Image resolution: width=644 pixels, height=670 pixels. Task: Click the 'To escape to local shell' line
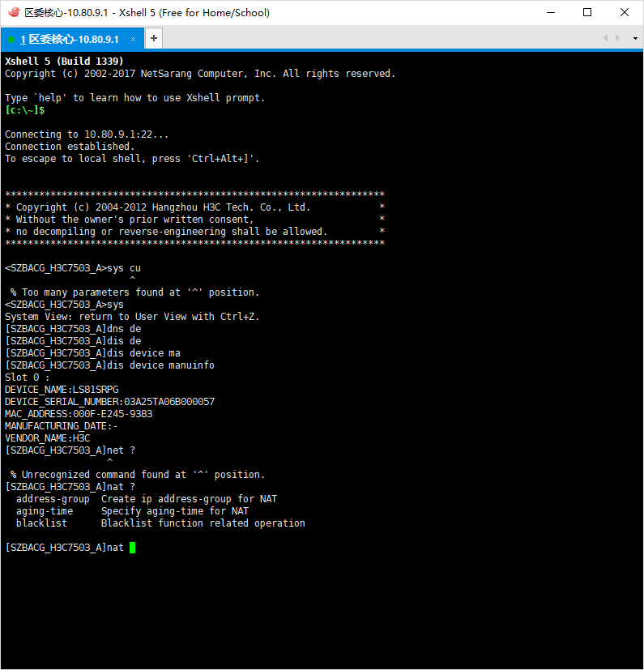pos(132,159)
